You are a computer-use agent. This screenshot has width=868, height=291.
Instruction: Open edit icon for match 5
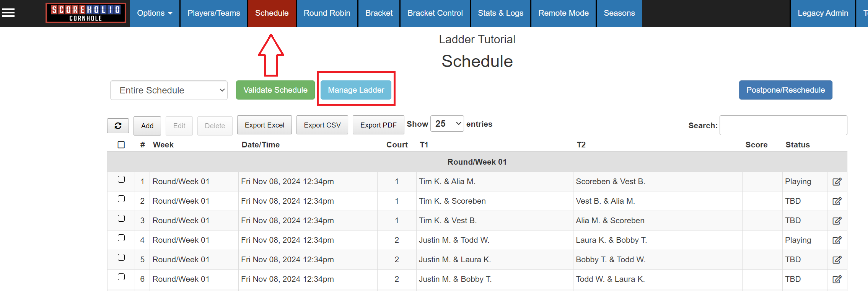[x=837, y=260]
